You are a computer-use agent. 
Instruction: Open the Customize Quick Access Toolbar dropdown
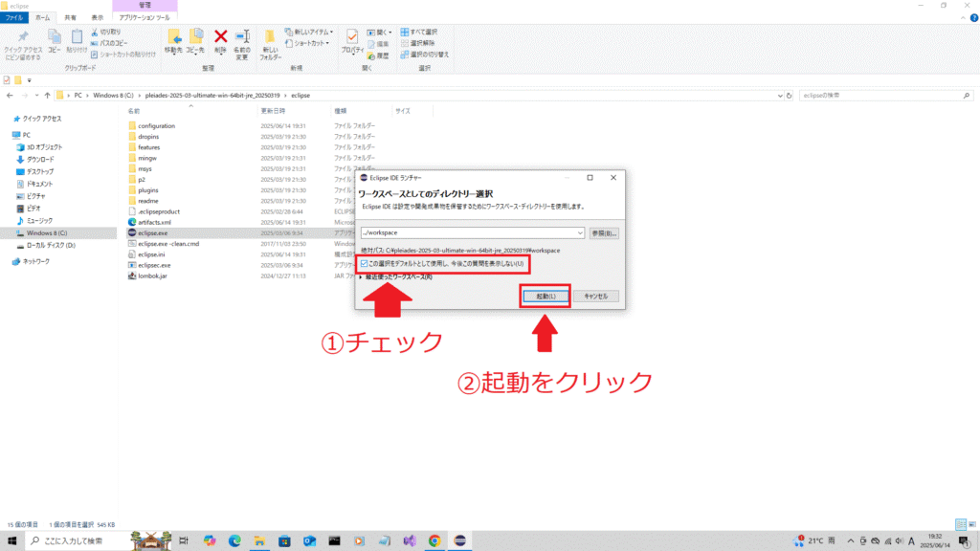coord(29,80)
